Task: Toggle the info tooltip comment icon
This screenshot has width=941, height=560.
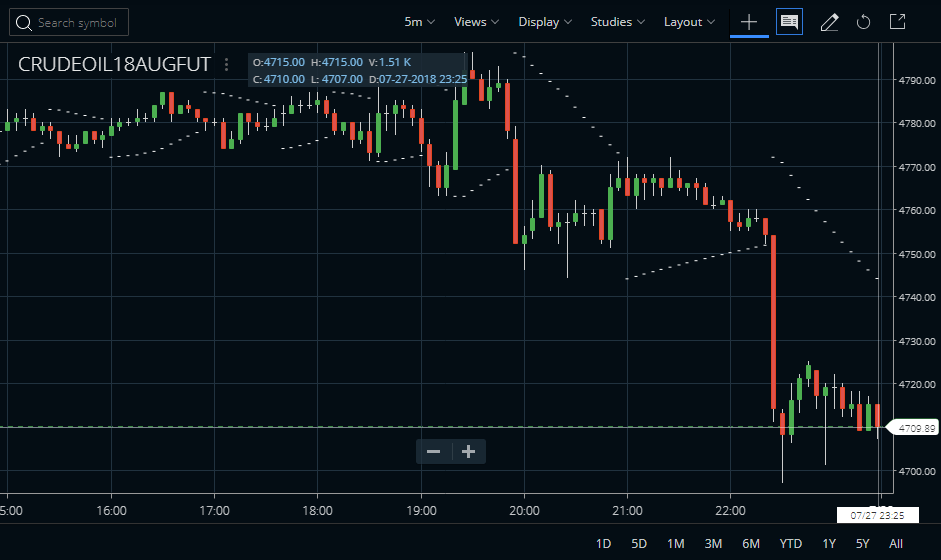Action: pyautogui.click(x=789, y=22)
